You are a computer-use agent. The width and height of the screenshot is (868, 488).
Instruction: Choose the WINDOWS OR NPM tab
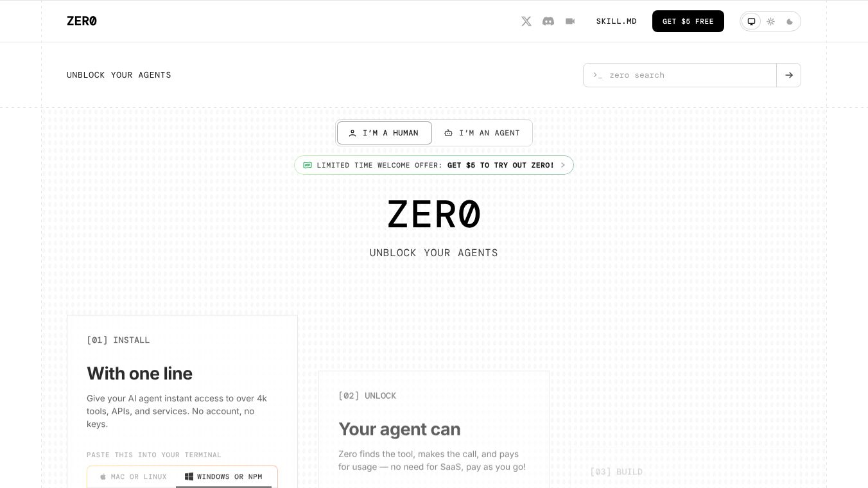pos(223,476)
